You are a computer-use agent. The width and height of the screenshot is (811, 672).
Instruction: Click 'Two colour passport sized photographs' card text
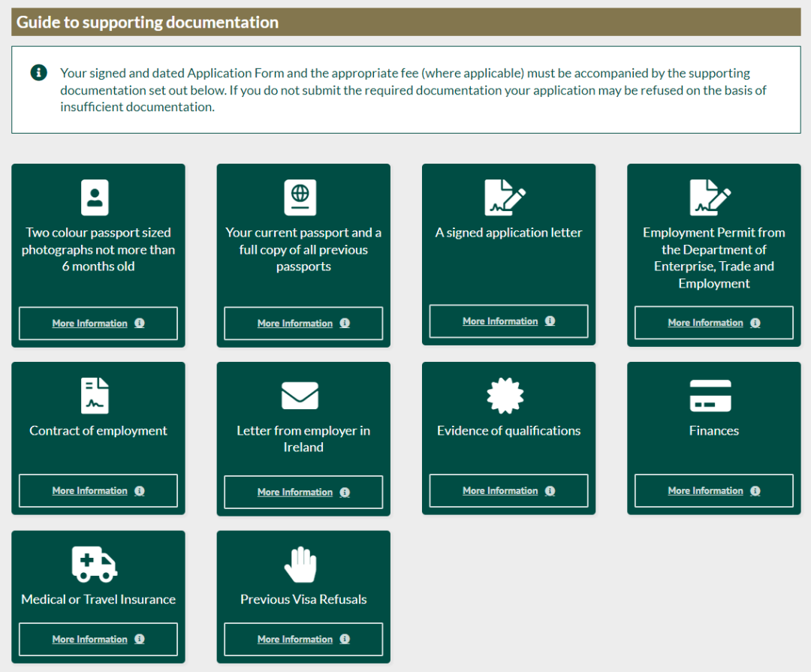pyautogui.click(x=98, y=249)
